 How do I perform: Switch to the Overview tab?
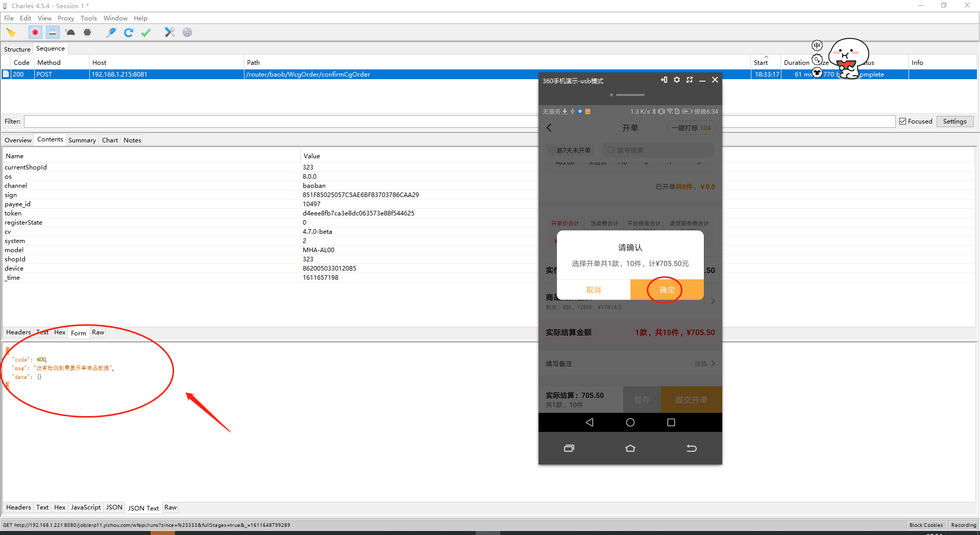pyautogui.click(x=18, y=140)
